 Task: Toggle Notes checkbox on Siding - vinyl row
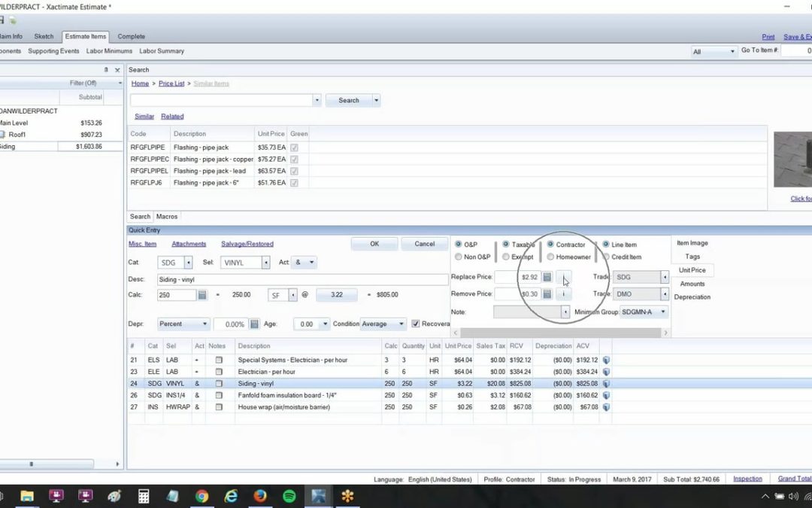tap(219, 384)
